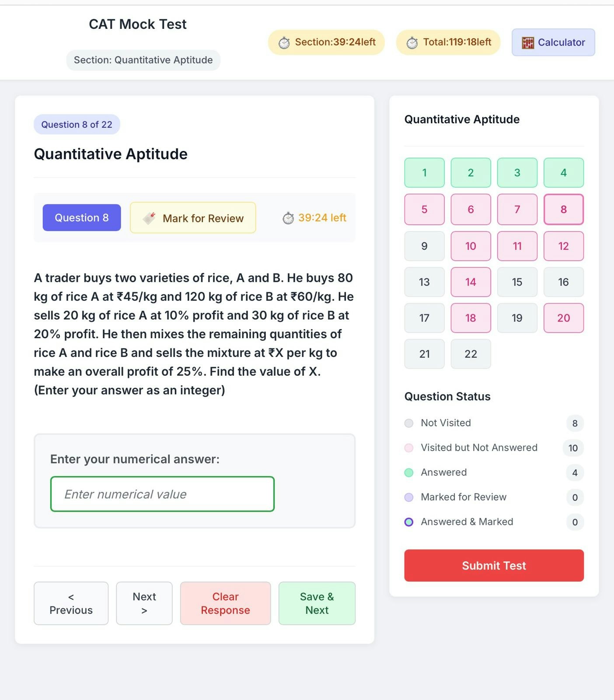Click the Total timer stopwatch icon

[412, 43]
